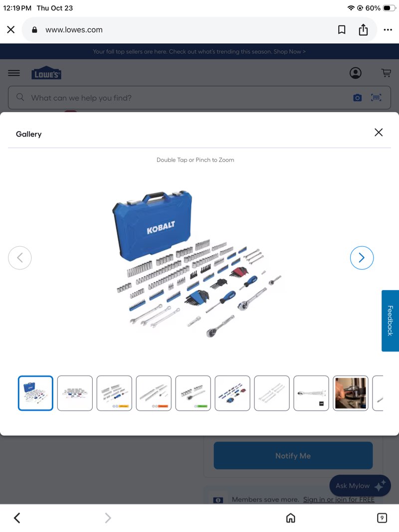Go back using the left gallery arrow
This screenshot has height=532, width=399.
[x=20, y=258]
